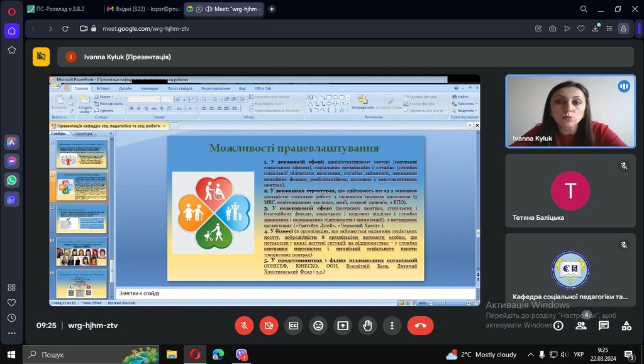Open the emoji reaction picker
Viewport: 644px width, 364px height.
[318, 326]
